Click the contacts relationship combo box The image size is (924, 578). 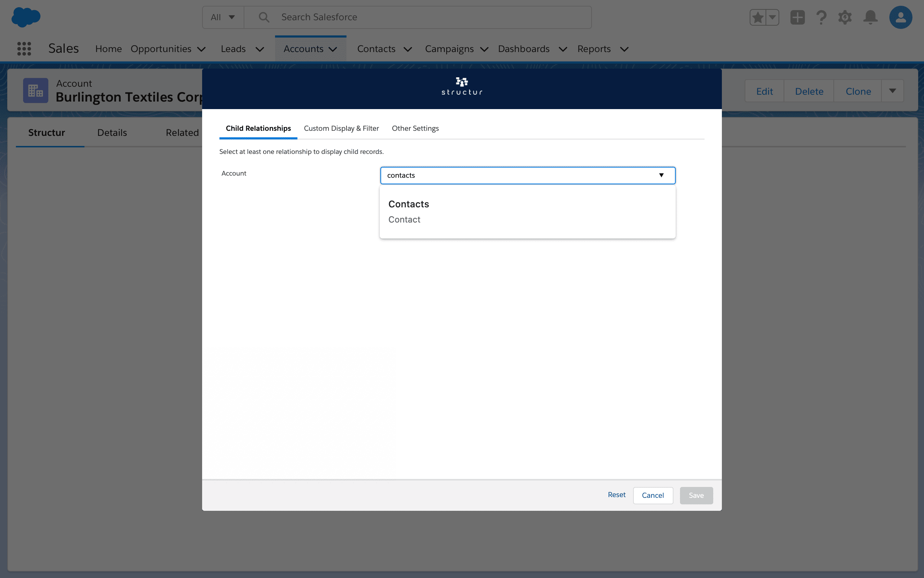coord(528,176)
